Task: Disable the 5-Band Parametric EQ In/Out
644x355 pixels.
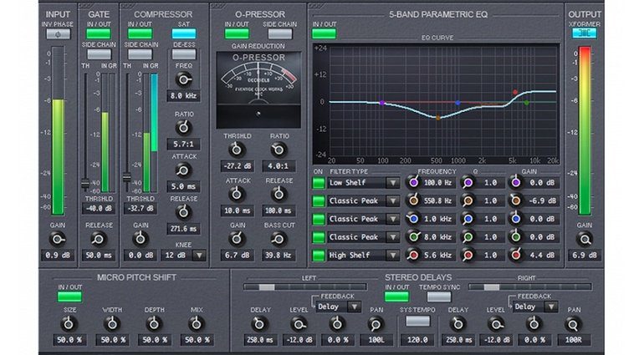Action: [324, 34]
